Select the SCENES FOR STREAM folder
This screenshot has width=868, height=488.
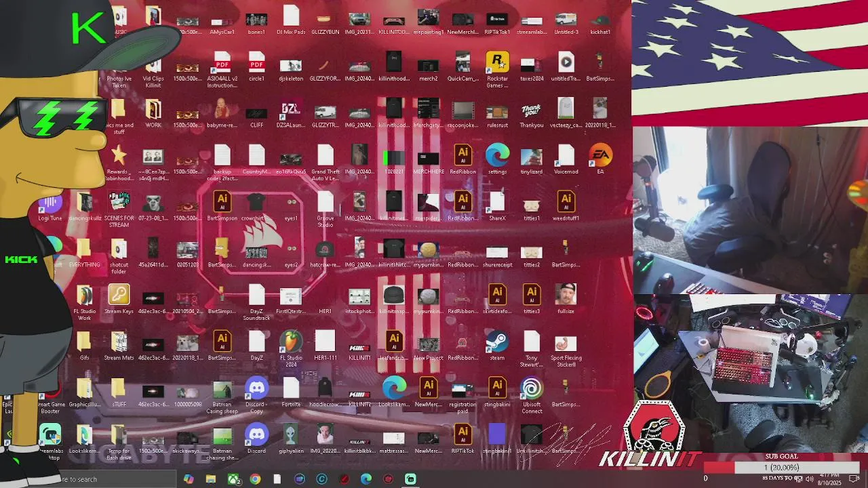tap(119, 203)
